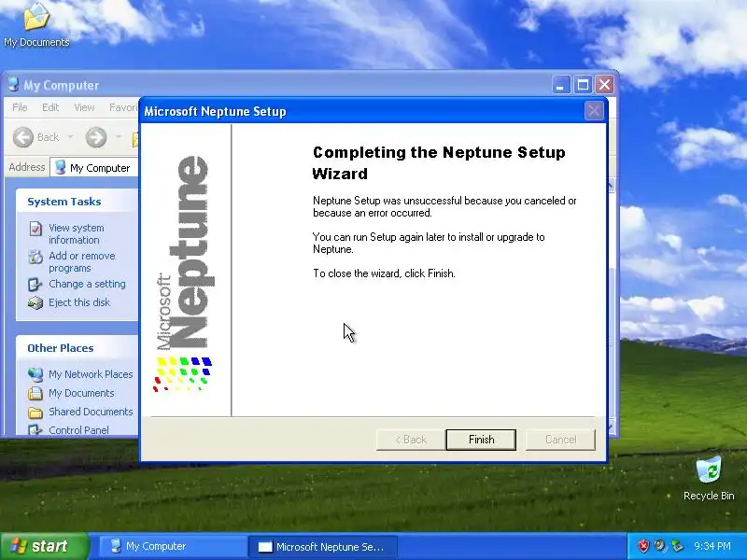The image size is (747, 560).
Task: Click View system information link
Action: coord(76,234)
